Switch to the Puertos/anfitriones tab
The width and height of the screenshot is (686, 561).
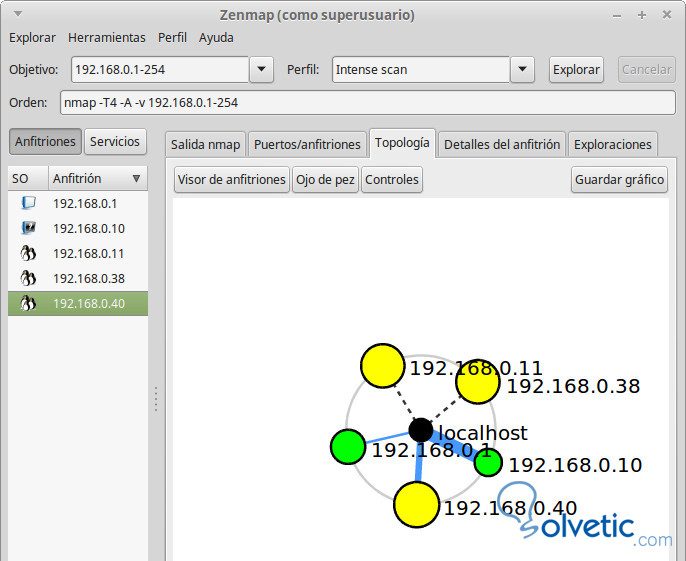[x=307, y=144]
